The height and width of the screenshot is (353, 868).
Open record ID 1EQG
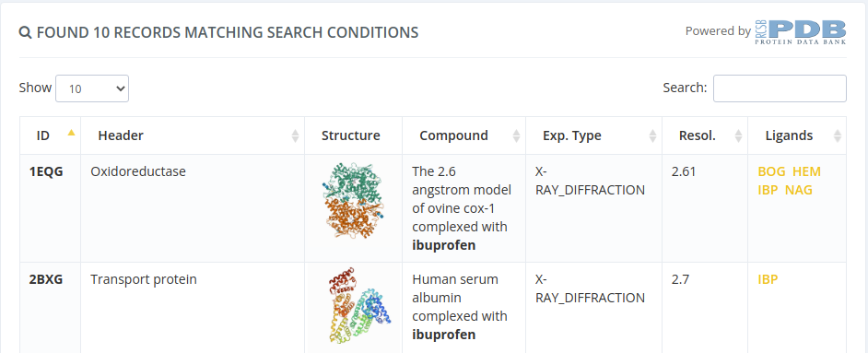[x=46, y=171]
